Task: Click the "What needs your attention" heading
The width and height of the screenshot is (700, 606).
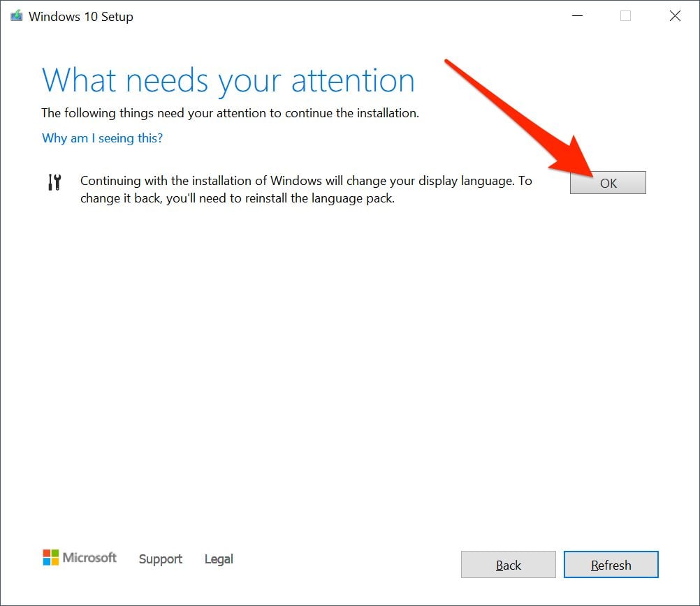Action: coord(228,80)
